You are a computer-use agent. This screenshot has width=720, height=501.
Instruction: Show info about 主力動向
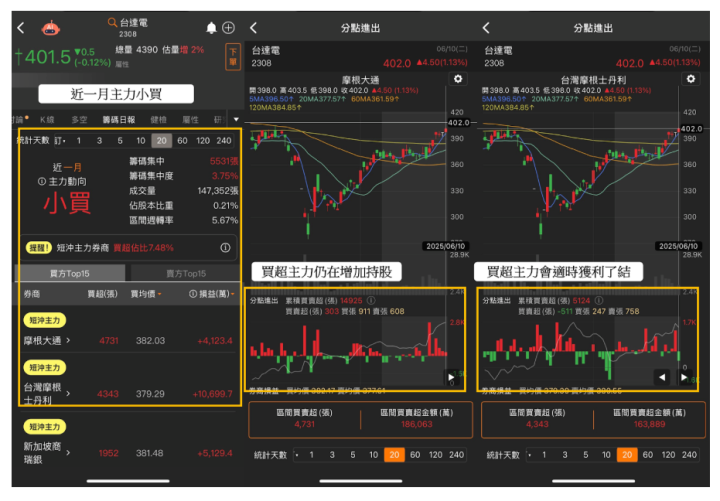click(x=41, y=182)
